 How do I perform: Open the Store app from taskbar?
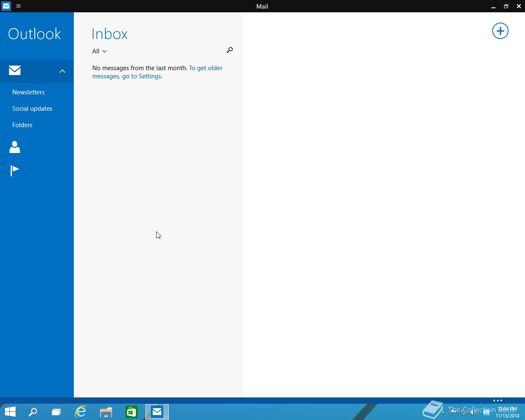pyautogui.click(x=132, y=412)
